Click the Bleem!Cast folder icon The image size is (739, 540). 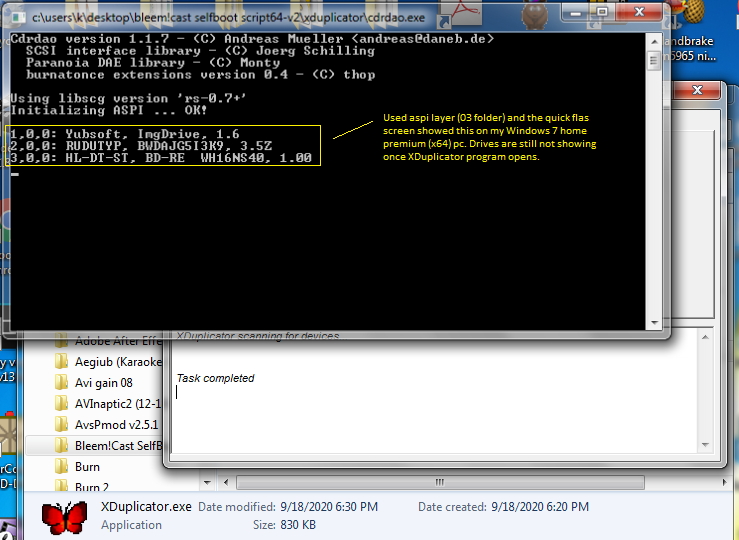(x=61, y=445)
